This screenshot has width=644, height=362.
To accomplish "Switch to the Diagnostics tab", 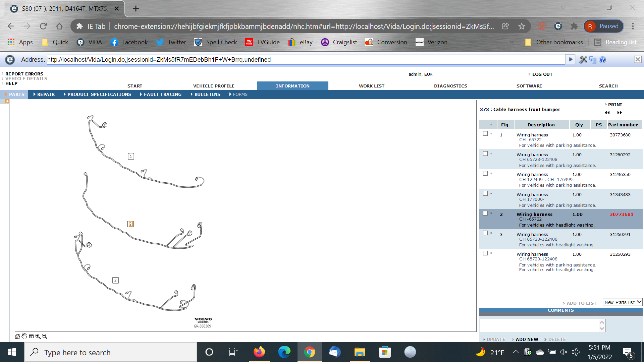I will click(450, 86).
